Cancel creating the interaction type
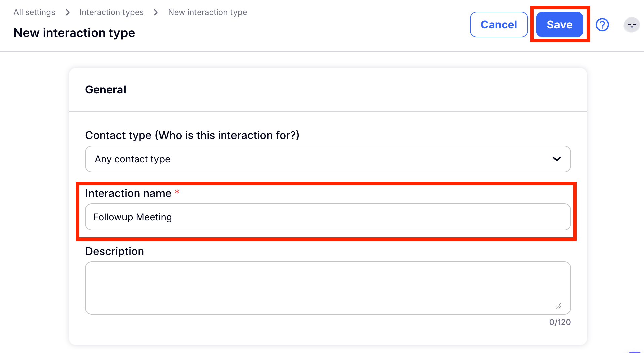Viewport: 644px width, 353px height. pos(498,25)
